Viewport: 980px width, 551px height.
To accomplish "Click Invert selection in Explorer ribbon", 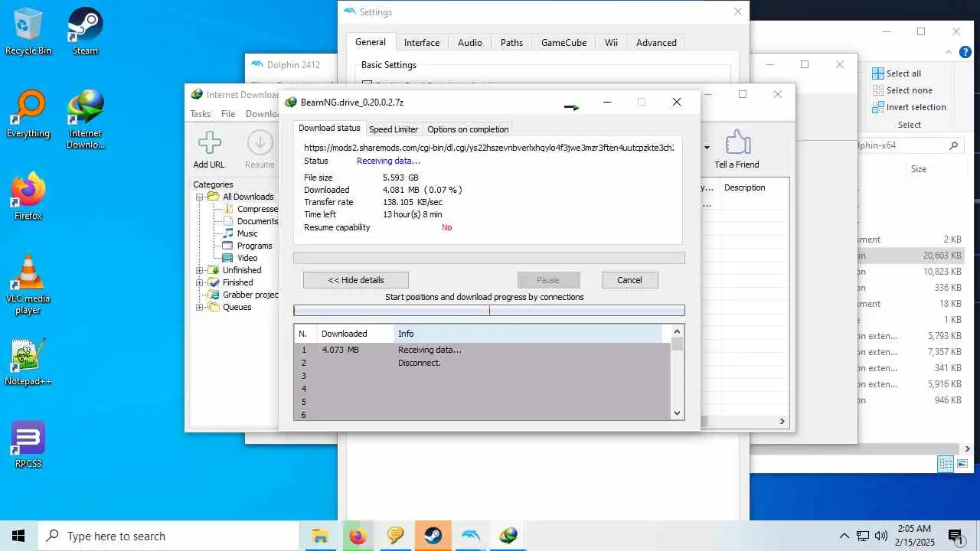I will (909, 107).
